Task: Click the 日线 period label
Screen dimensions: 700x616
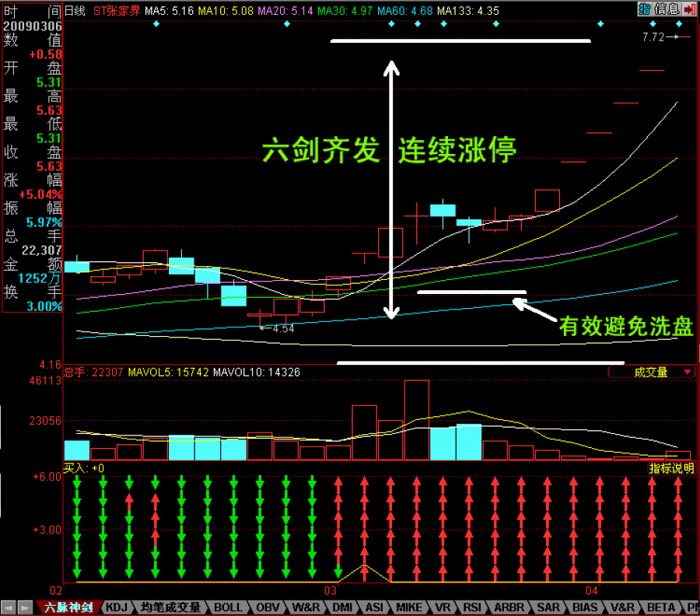Action: [75, 11]
